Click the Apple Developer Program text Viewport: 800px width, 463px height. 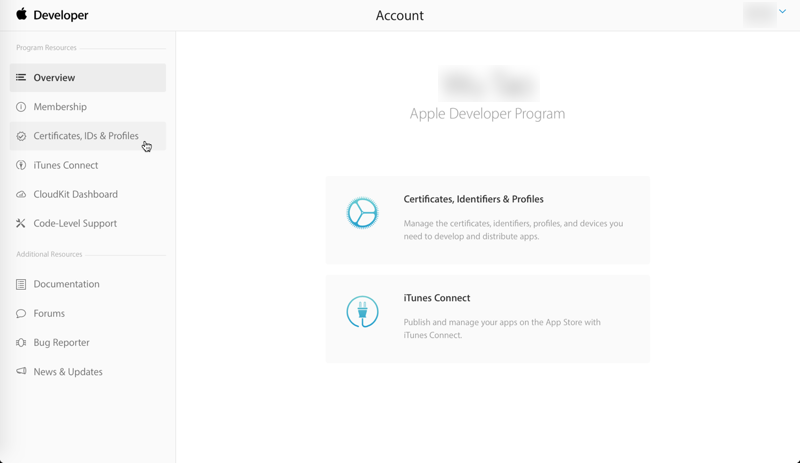tap(487, 113)
